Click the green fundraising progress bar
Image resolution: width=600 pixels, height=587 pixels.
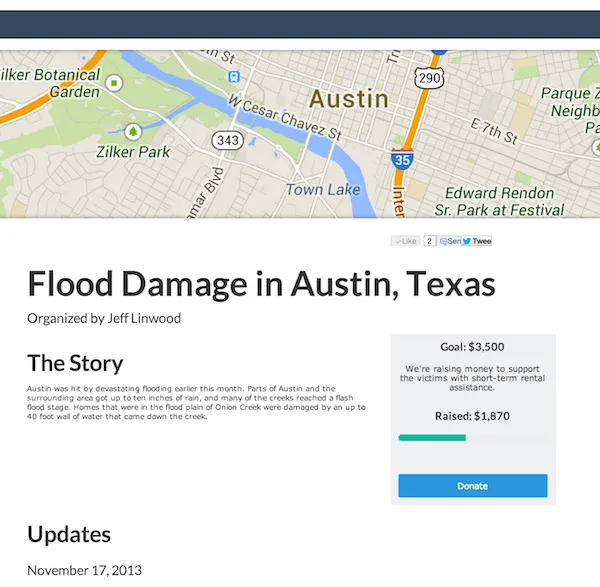point(432,438)
